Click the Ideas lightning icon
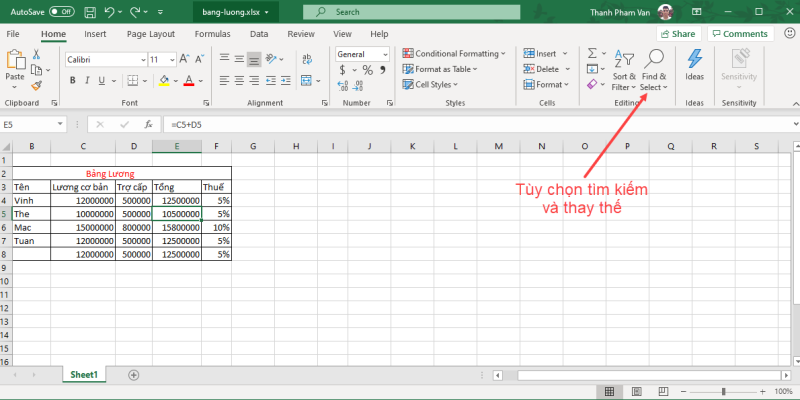800x400 pixels. click(694, 60)
